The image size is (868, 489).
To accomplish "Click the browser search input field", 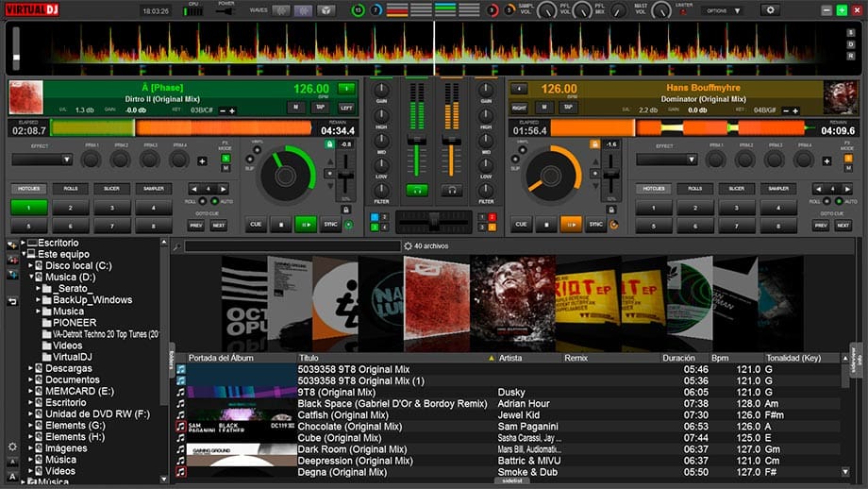I will point(292,246).
